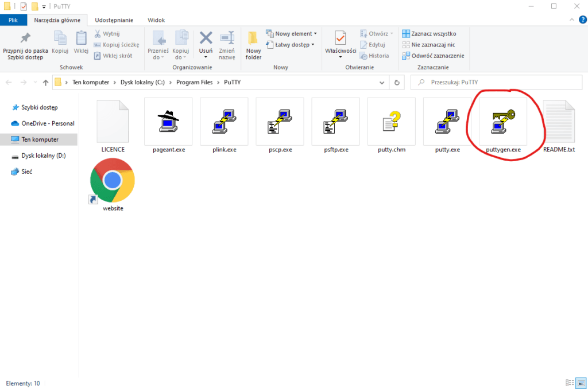Select Ten komputer in navigation pane
The height and width of the screenshot is (389, 588).
pos(39,139)
